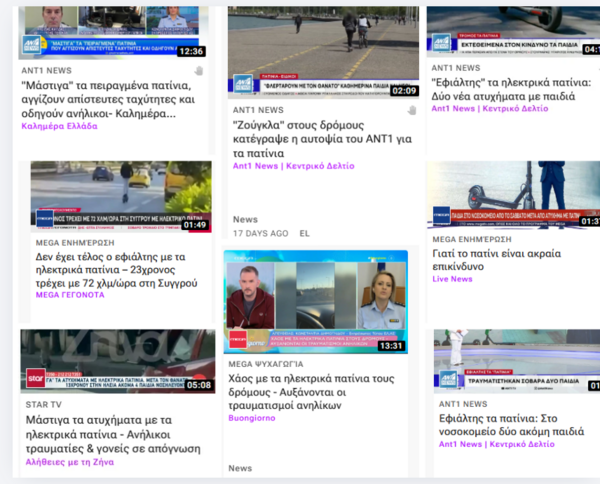This screenshot has width=600, height=484.
Task: Open headline Χάος με τα ηλεκτρικά πατίνια
Action: point(311,392)
